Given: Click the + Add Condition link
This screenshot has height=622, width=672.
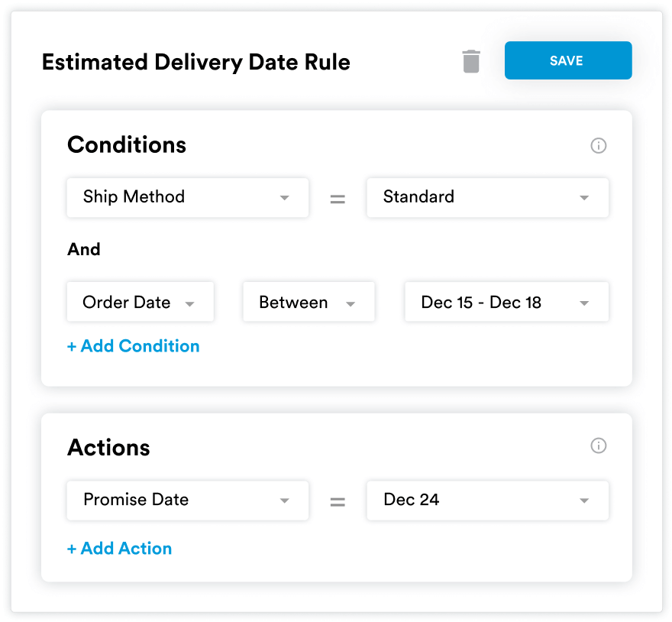Looking at the screenshot, I should tap(134, 346).
